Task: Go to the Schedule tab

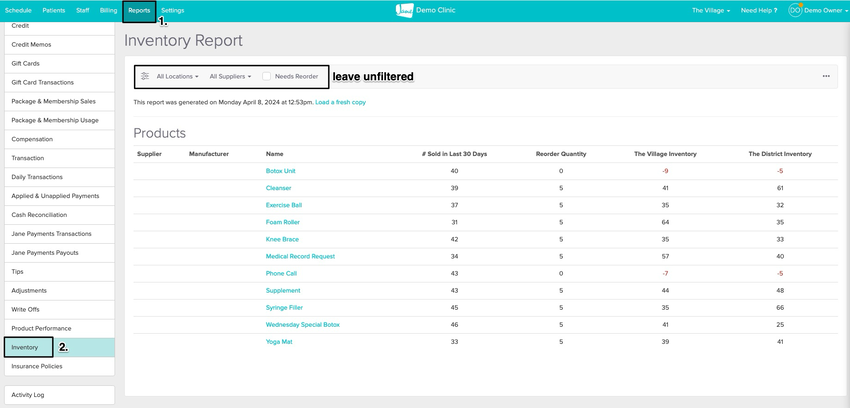Action: tap(19, 10)
